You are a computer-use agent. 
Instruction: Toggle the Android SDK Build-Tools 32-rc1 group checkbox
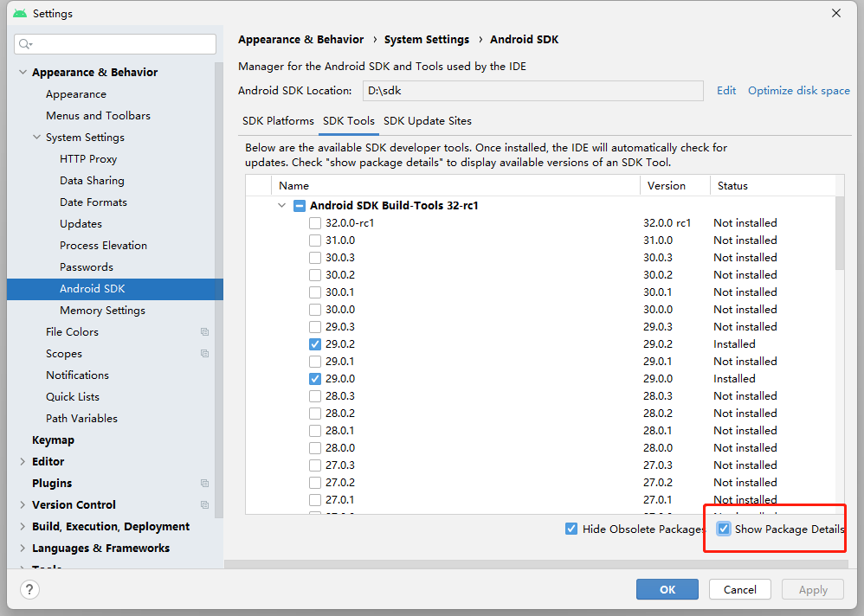click(300, 206)
